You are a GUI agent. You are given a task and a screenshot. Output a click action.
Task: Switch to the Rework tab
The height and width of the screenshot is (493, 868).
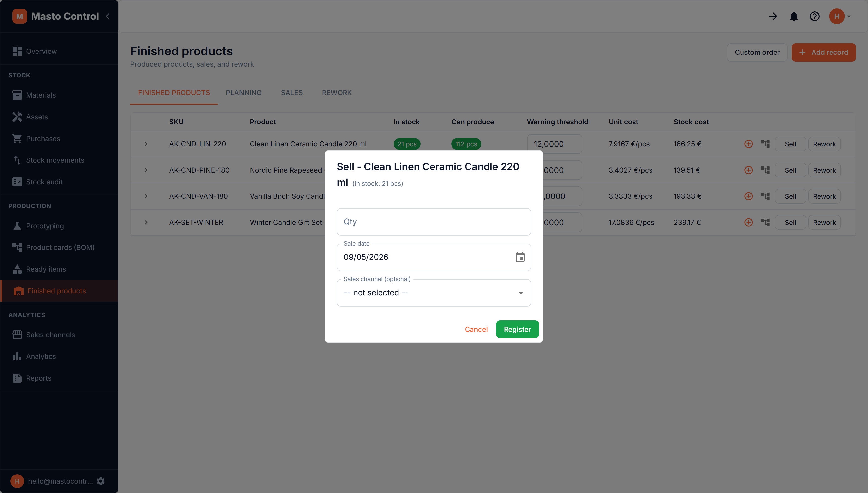(x=337, y=93)
